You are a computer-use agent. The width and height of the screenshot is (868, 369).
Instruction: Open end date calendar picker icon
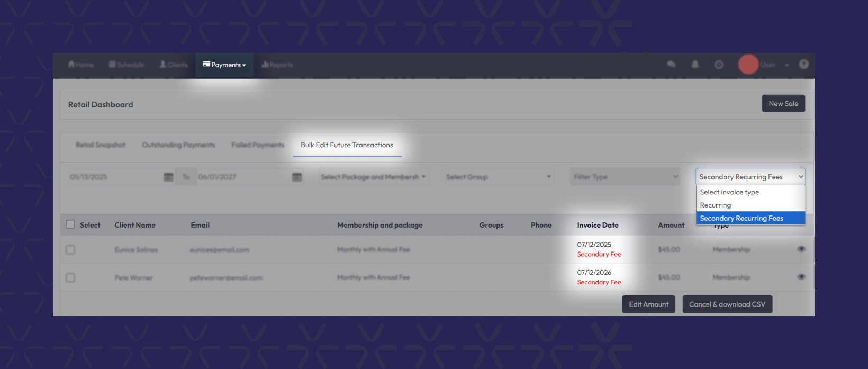(x=297, y=177)
